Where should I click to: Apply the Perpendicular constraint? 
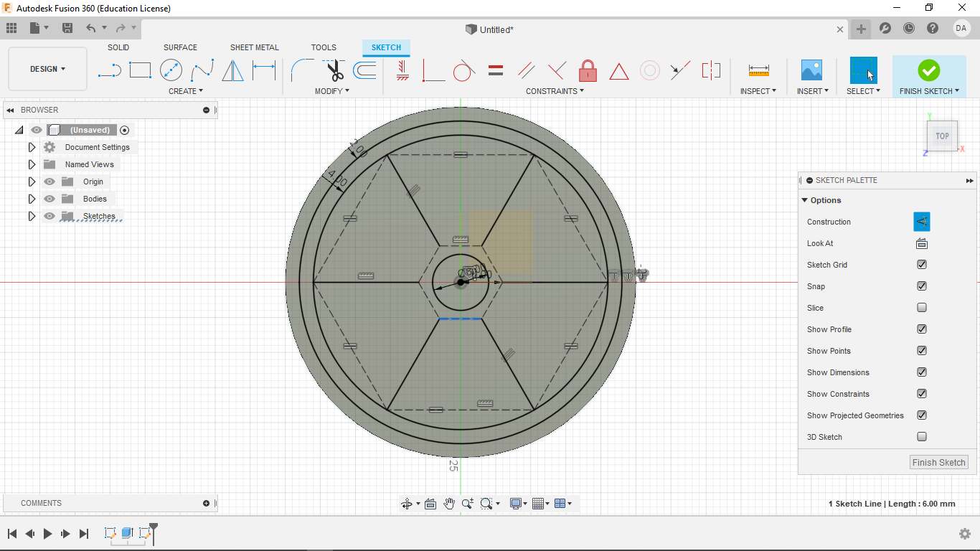[x=557, y=70]
